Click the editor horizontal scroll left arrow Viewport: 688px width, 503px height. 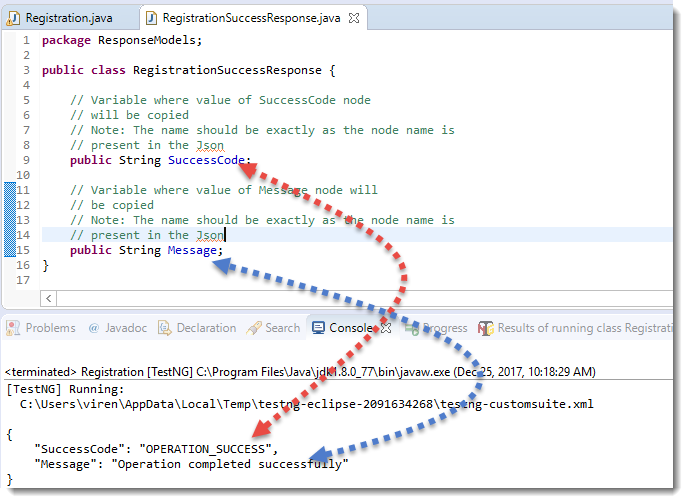point(49,299)
